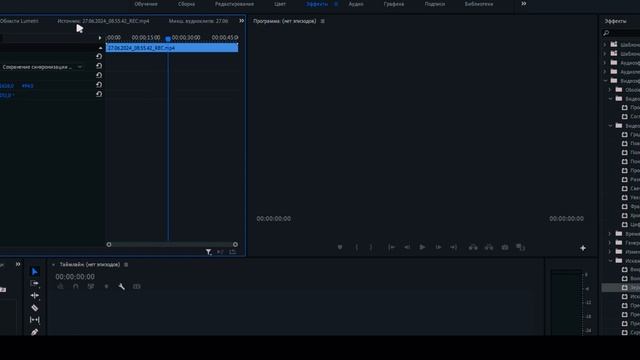Viewport: 640px width, 360px height.
Task: Step back one frame in Program monitor
Action: tap(407, 247)
